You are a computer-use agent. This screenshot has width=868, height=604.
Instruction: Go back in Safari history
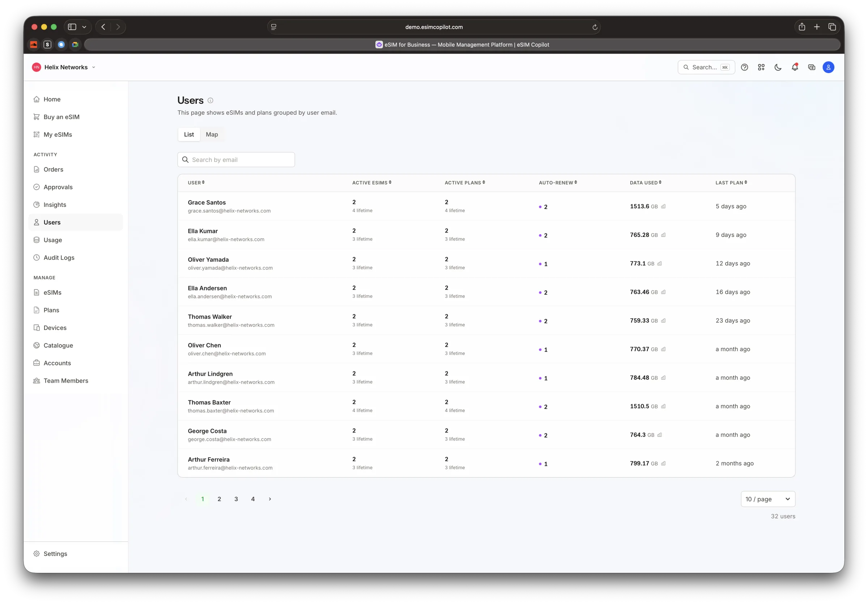[x=103, y=27]
